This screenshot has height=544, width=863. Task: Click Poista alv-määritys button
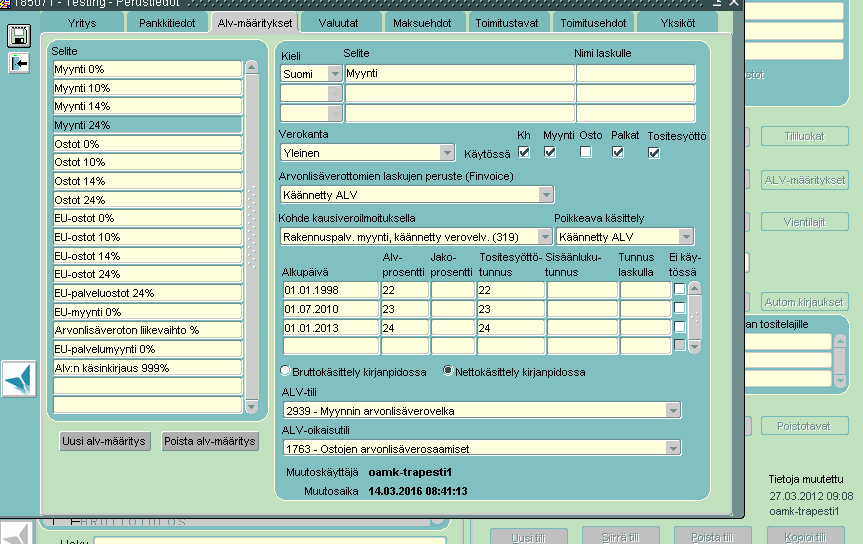(210, 441)
